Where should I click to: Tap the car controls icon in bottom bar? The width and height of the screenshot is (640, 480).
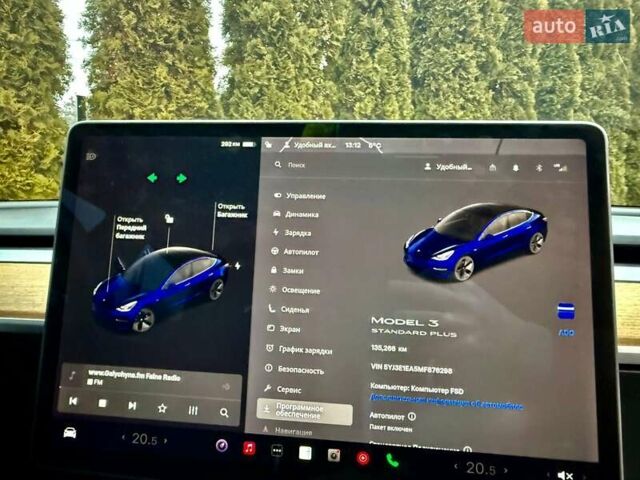[x=69, y=432]
